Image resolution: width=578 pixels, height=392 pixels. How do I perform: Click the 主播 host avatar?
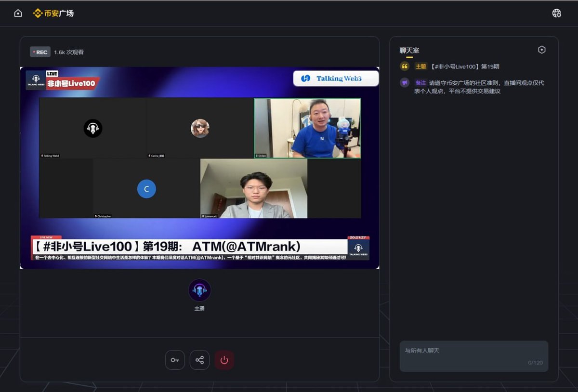point(199,290)
